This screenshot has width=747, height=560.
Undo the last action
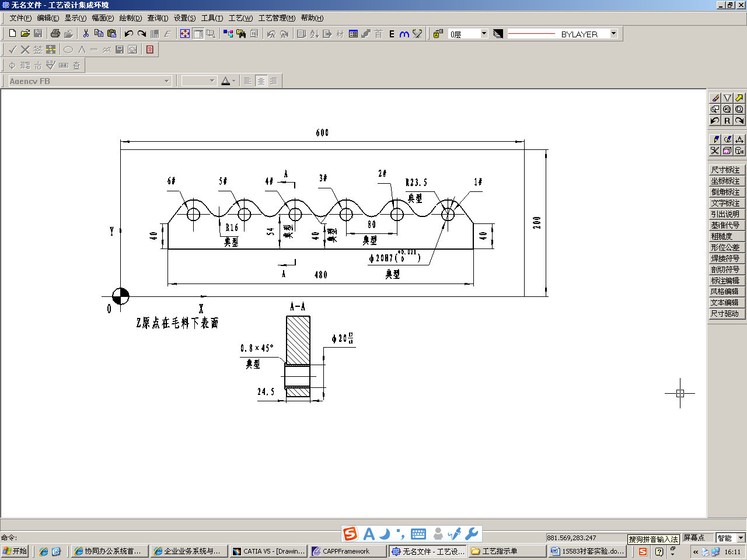pos(129,34)
